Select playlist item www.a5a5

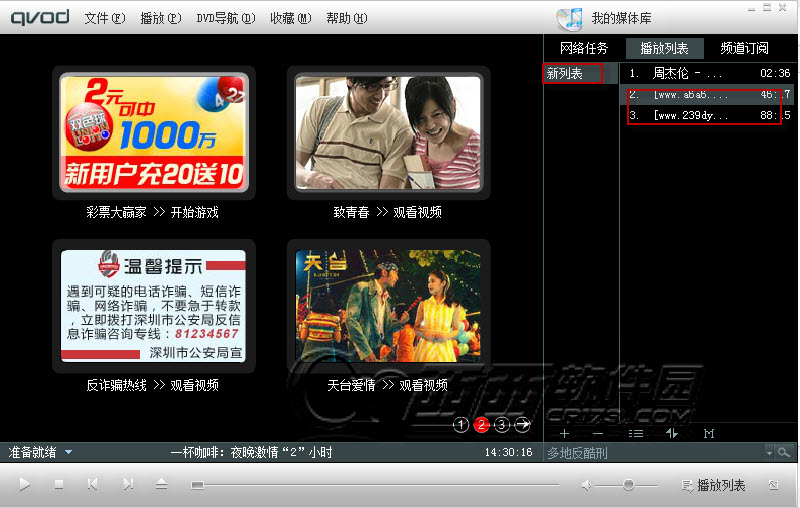[709, 94]
